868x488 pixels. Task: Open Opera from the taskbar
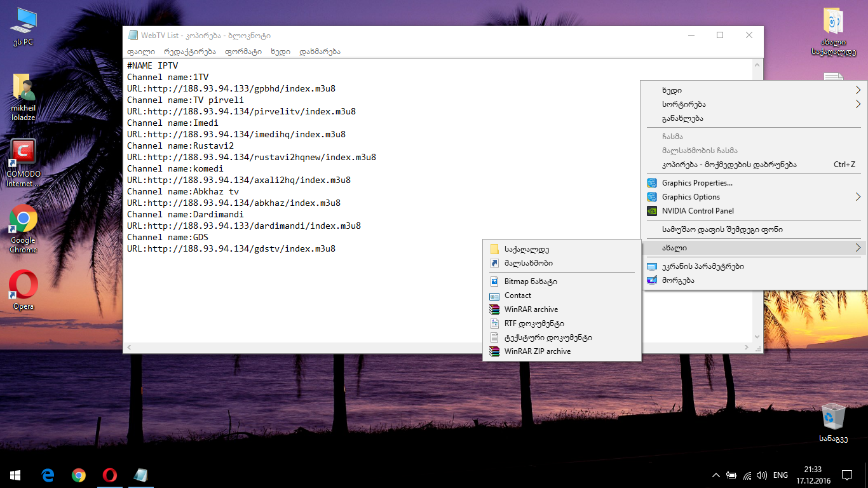click(x=110, y=475)
